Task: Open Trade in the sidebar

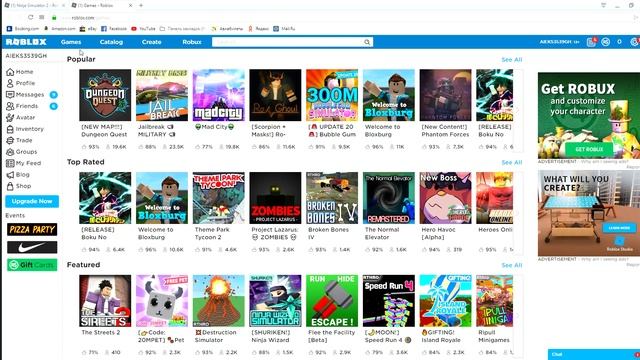Action: click(19, 140)
